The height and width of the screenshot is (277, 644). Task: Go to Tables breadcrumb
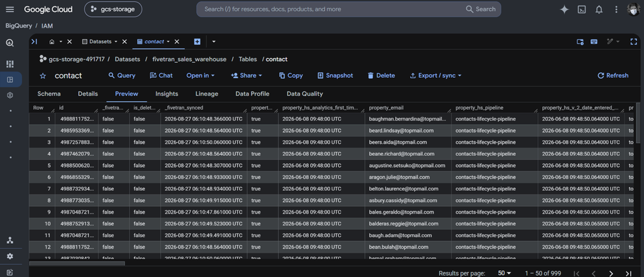coord(248,59)
